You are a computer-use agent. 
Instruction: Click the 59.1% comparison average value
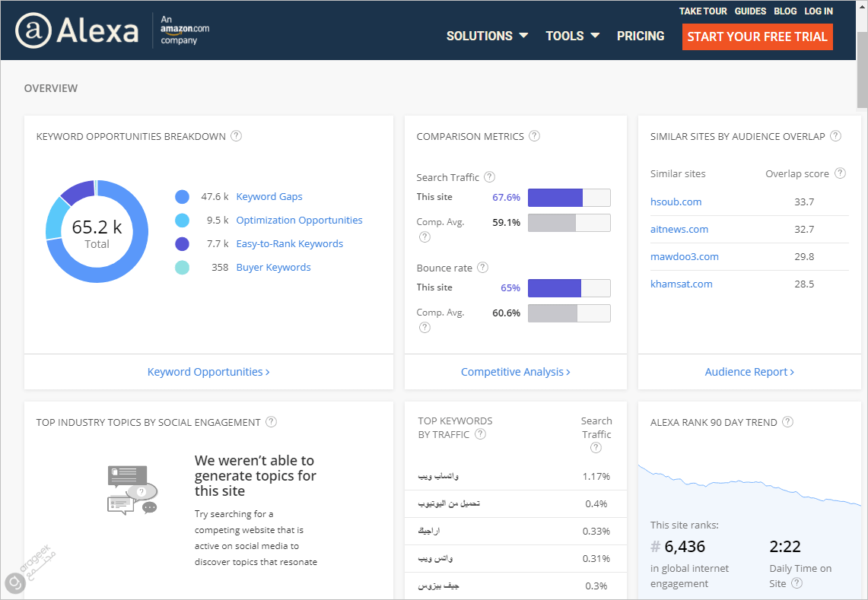[x=506, y=223]
